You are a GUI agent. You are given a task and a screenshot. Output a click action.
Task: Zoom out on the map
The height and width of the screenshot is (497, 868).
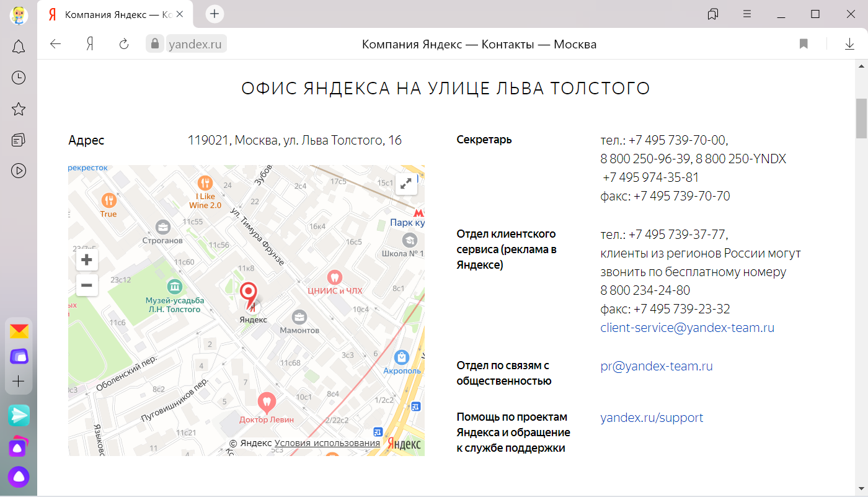coord(87,285)
